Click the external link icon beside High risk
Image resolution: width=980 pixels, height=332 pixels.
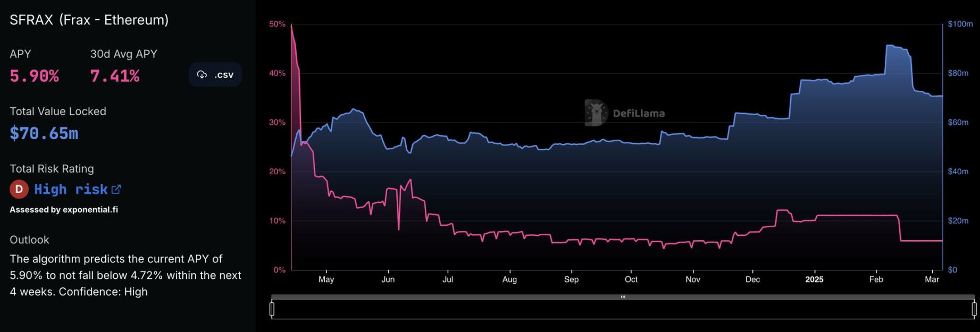tap(116, 189)
